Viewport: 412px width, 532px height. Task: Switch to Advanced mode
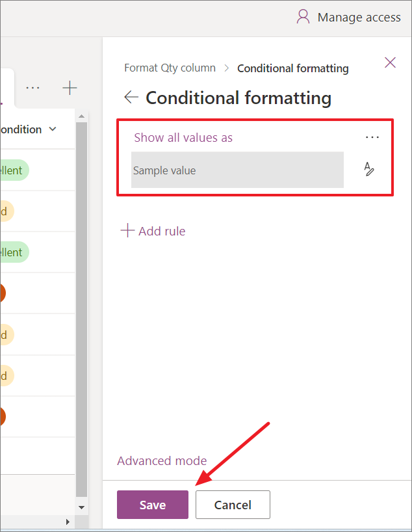tap(162, 460)
